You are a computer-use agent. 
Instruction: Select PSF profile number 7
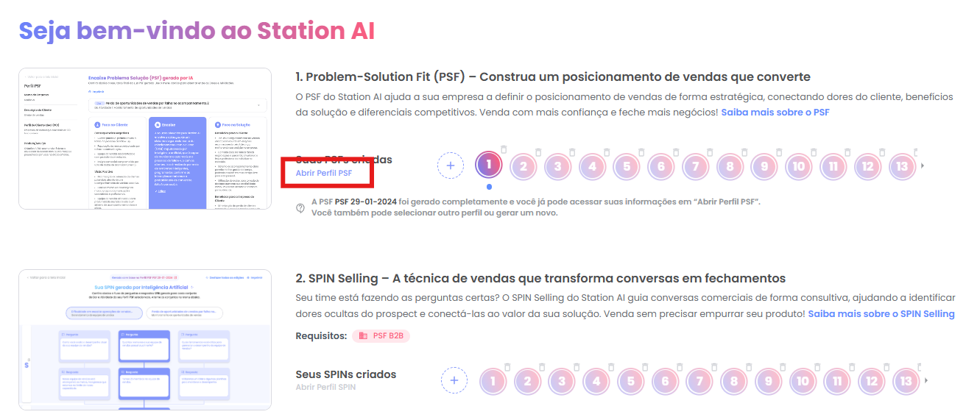[696, 166]
